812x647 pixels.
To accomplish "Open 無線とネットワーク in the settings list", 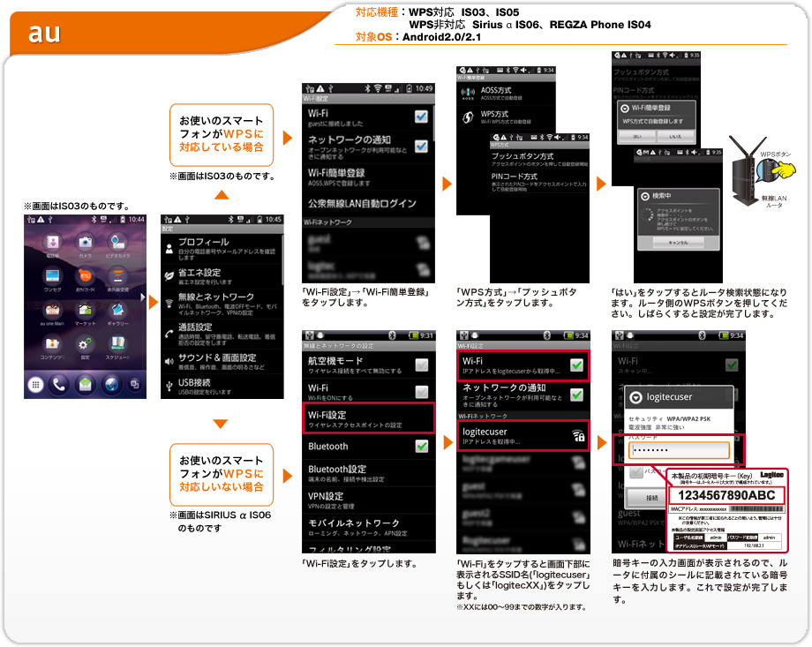I will [x=222, y=304].
